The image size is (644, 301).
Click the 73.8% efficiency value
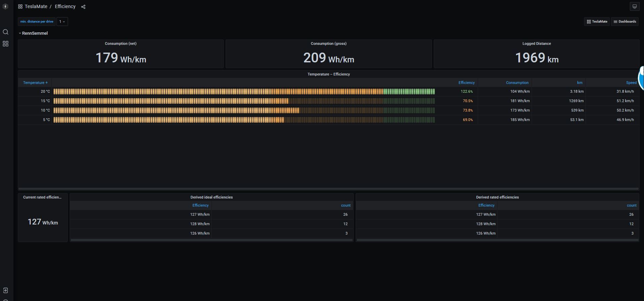[468, 110]
